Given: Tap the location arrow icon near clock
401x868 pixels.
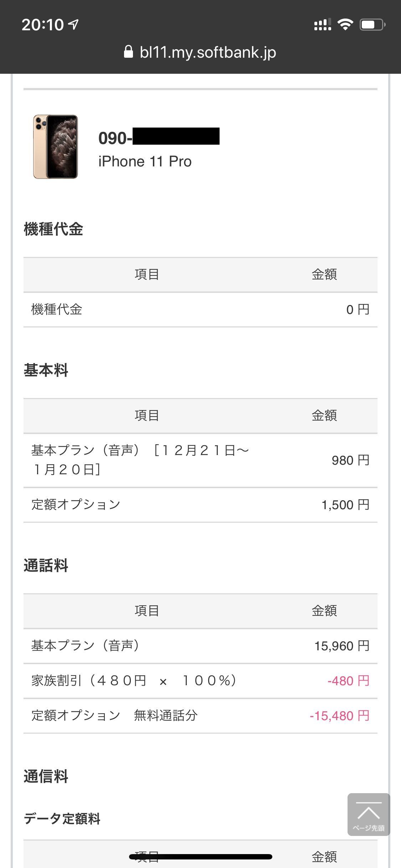Looking at the screenshot, I should pos(74,24).
